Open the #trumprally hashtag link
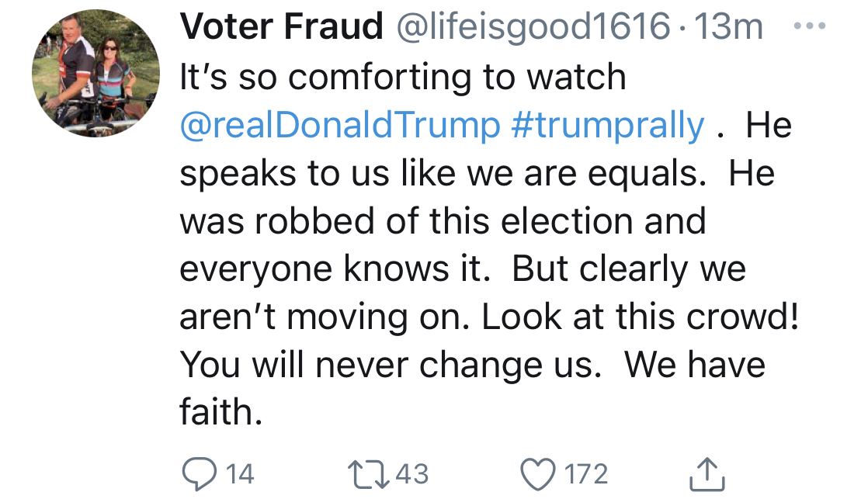This screenshot has width=868, height=499. click(x=608, y=126)
